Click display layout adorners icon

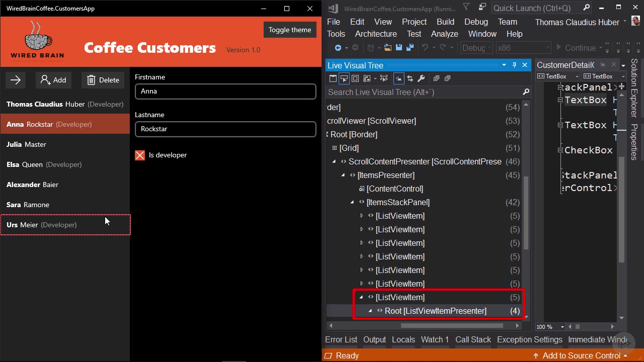click(355, 78)
